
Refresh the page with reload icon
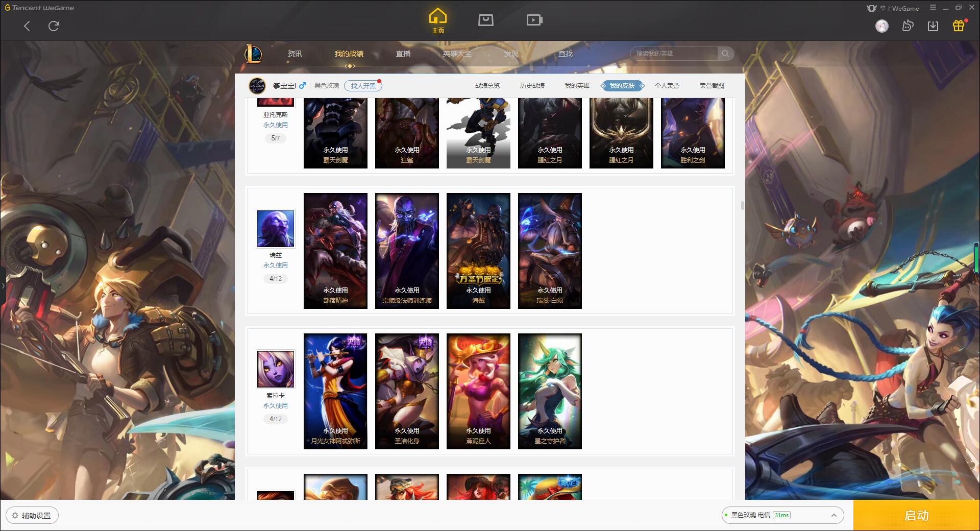point(54,26)
